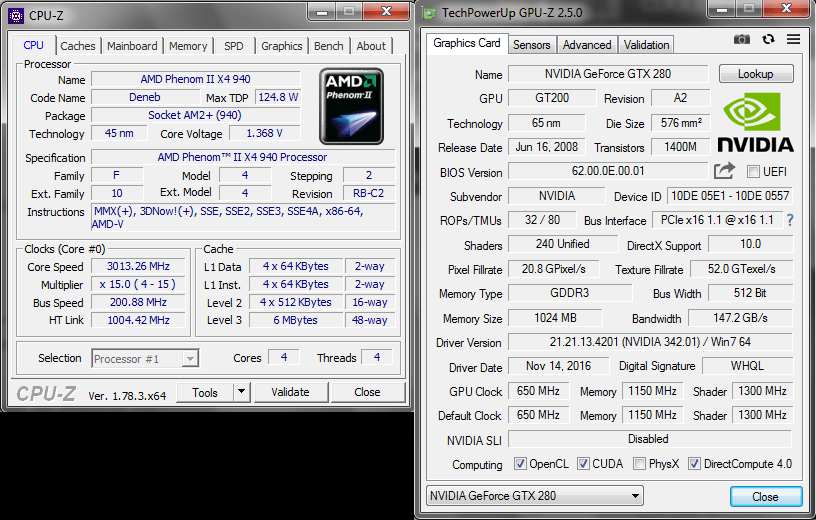Viewport: 816px width, 520px height.
Task: Click the Lookup button in GPU-Z
Action: click(756, 74)
